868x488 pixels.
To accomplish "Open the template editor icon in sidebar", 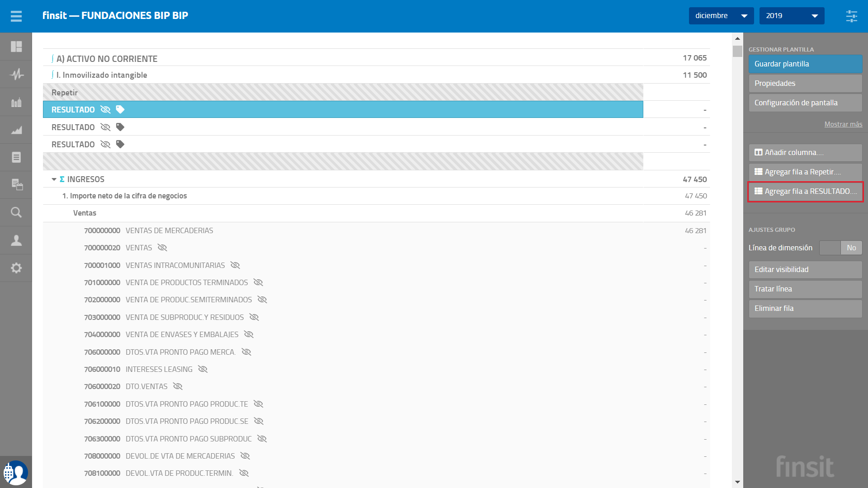I will (16, 185).
